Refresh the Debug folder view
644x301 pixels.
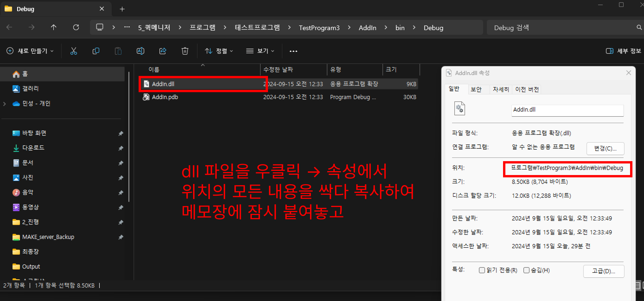[76, 27]
